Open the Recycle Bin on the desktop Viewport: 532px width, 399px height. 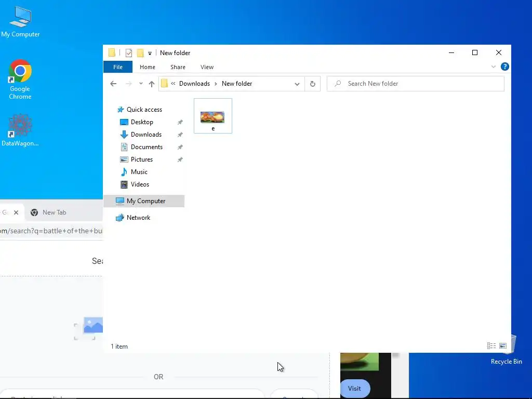pos(506,350)
